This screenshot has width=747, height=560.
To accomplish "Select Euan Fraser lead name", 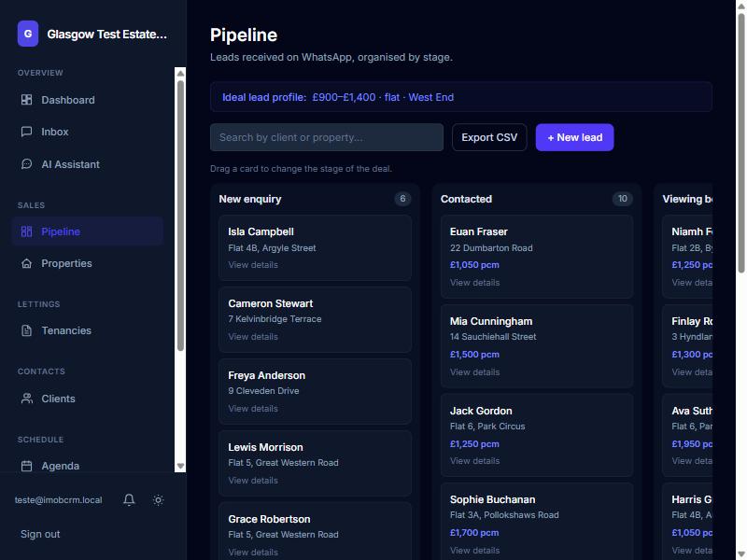I will 479,231.
